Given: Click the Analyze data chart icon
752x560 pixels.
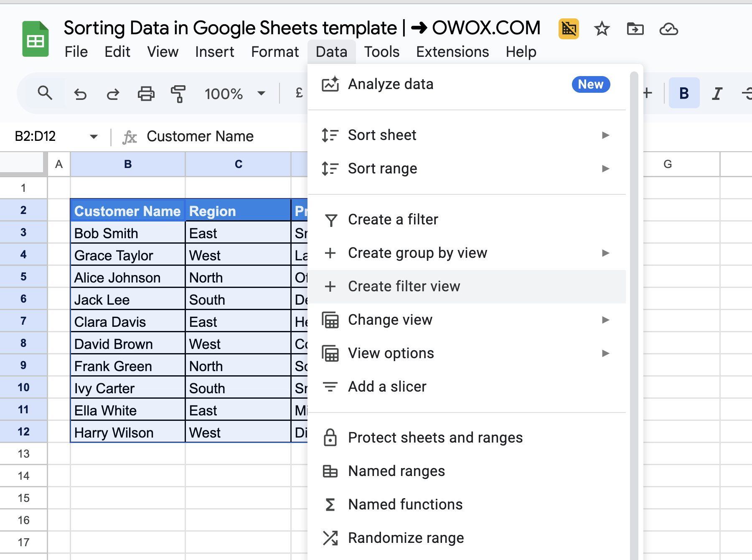Looking at the screenshot, I should [x=330, y=84].
